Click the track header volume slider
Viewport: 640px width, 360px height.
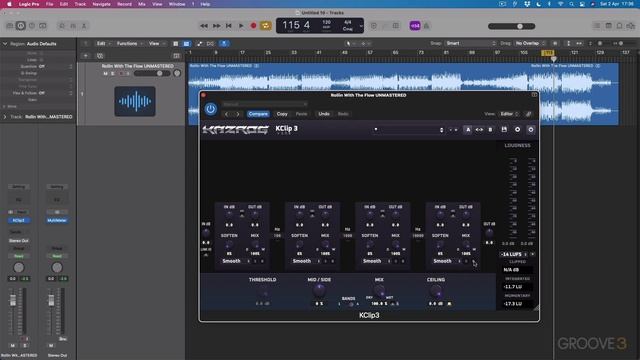152,73
